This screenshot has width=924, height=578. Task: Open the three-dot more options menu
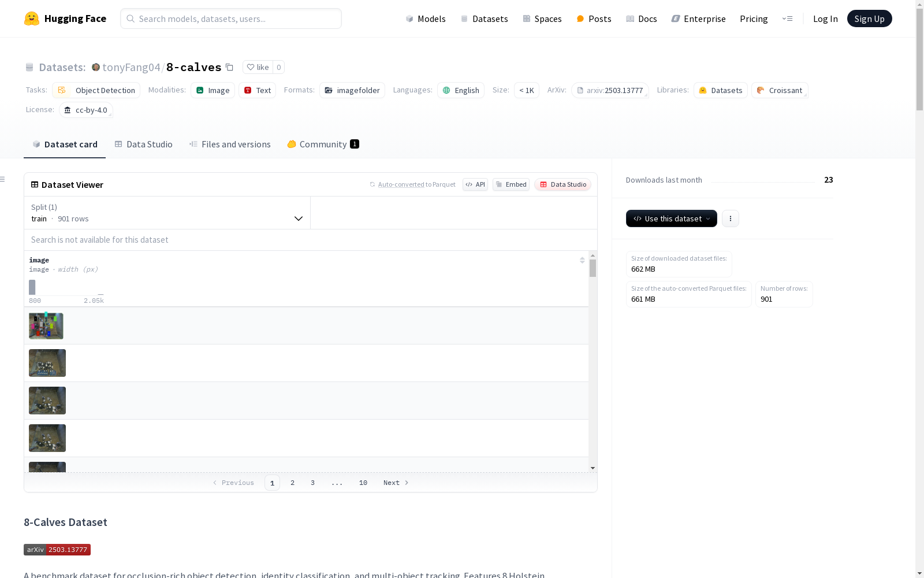pyautogui.click(x=731, y=218)
